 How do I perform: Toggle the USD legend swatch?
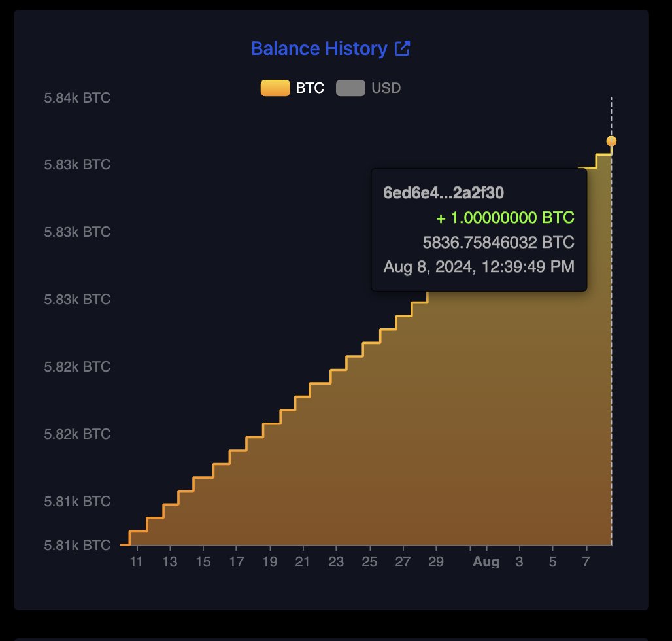click(350, 88)
